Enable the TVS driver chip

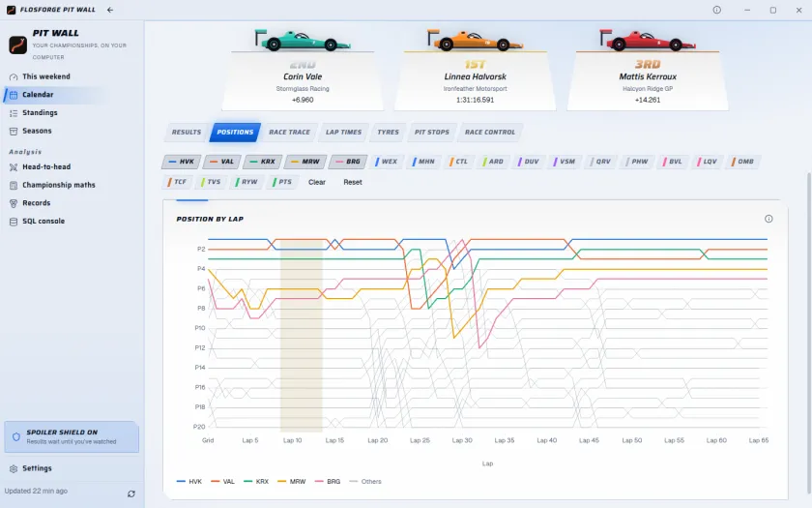[x=211, y=182]
